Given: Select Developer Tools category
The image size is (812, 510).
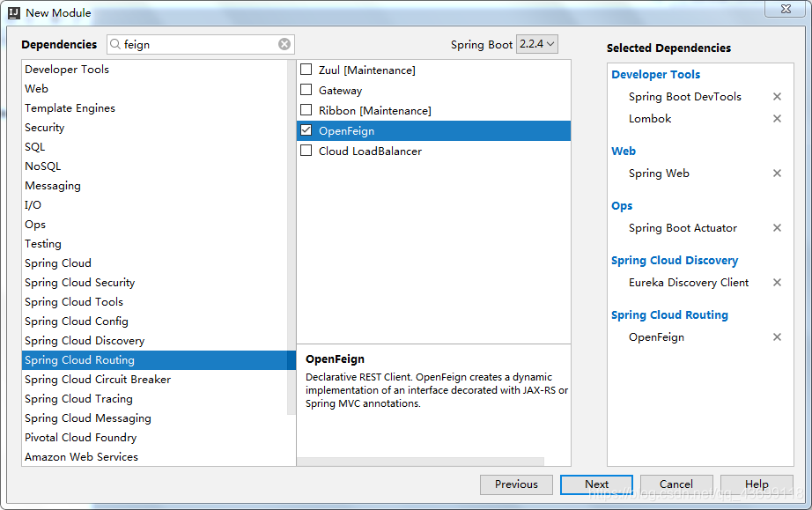Looking at the screenshot, I should pos(154,70).
